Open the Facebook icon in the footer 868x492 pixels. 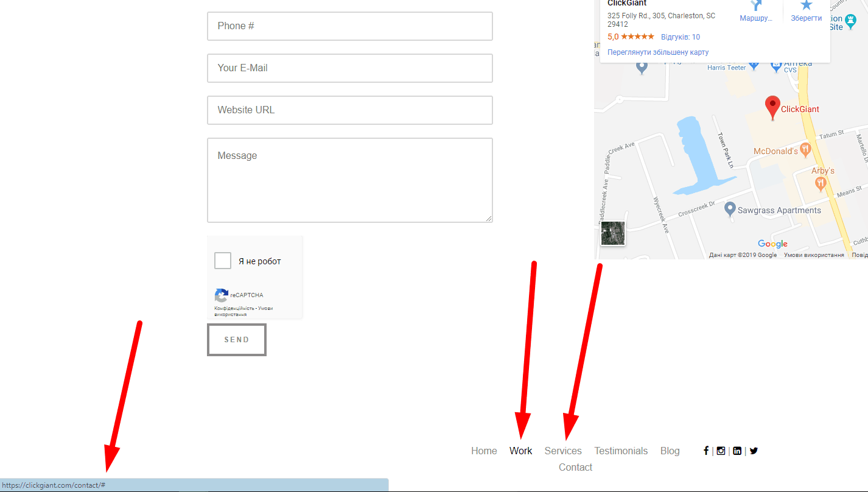tap(705, 451)
